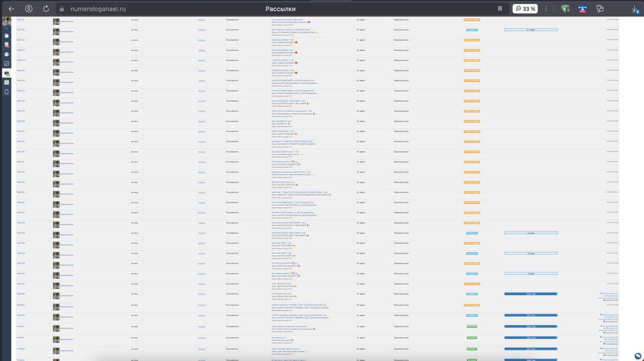Viewport: 644px width, 361px height.
Task: Reload the page with the refresh icon
Action: [46, 9]
